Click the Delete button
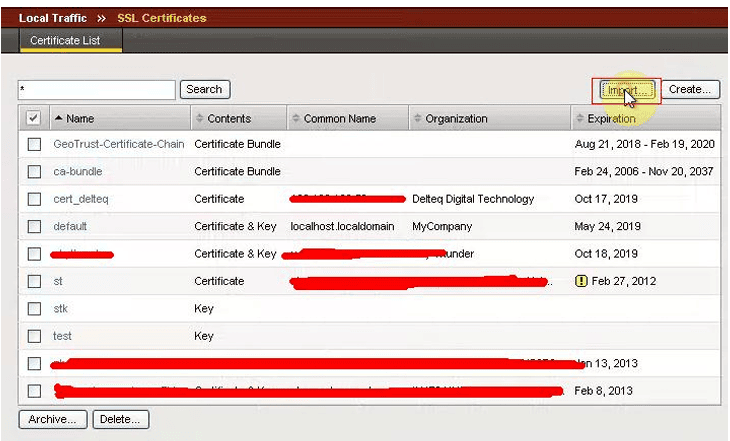 pos(121,419)
